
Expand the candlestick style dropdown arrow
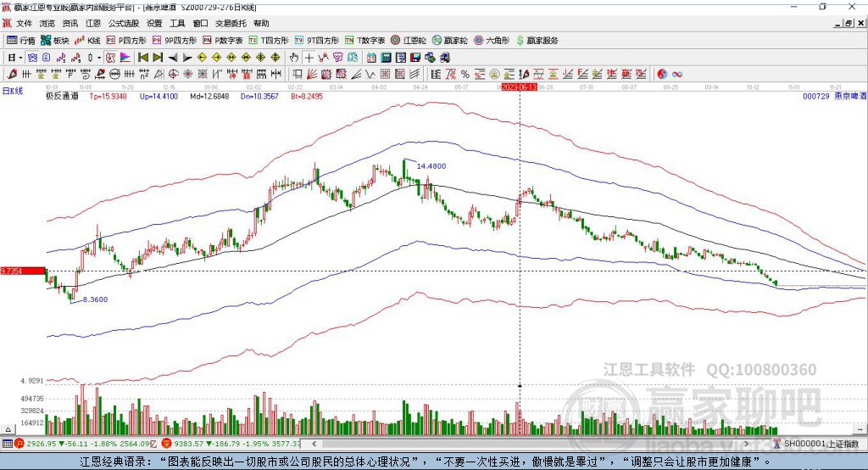tap(99, 58)
